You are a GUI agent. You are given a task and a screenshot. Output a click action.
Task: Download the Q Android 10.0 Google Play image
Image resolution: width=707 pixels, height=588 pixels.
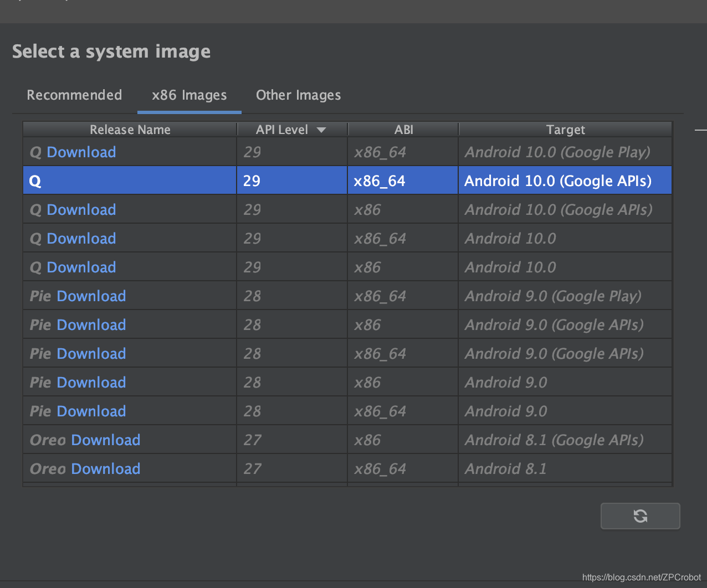click(81, 152)
